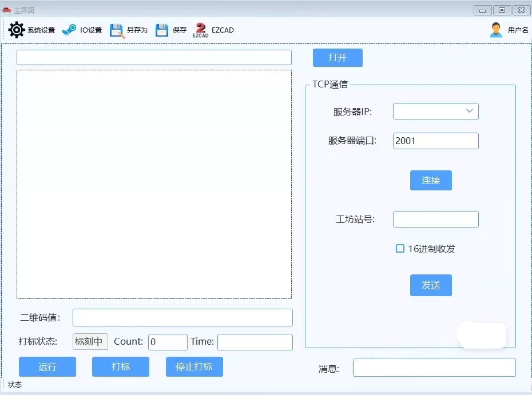Click the 用户名 user avatar icon

coord(496,30)
